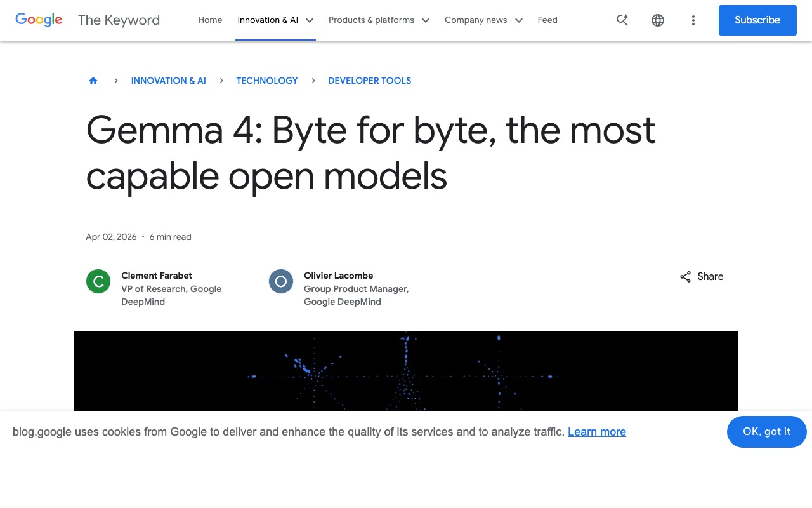Viewport: 812px width, 508px height.
Task: Open the Learn more cookies link
Action: (x=596, y=432)
